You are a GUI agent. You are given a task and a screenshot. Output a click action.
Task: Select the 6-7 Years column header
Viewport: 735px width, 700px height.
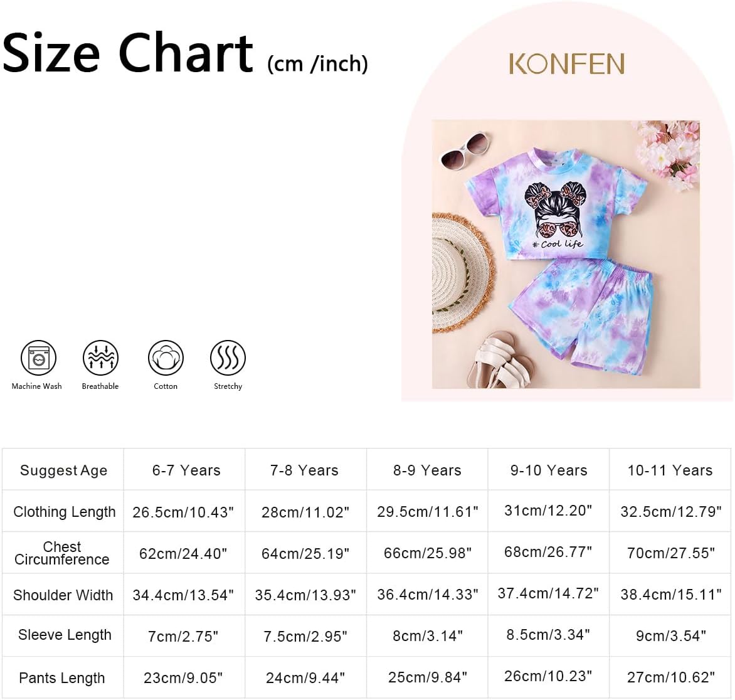(186, 470)
